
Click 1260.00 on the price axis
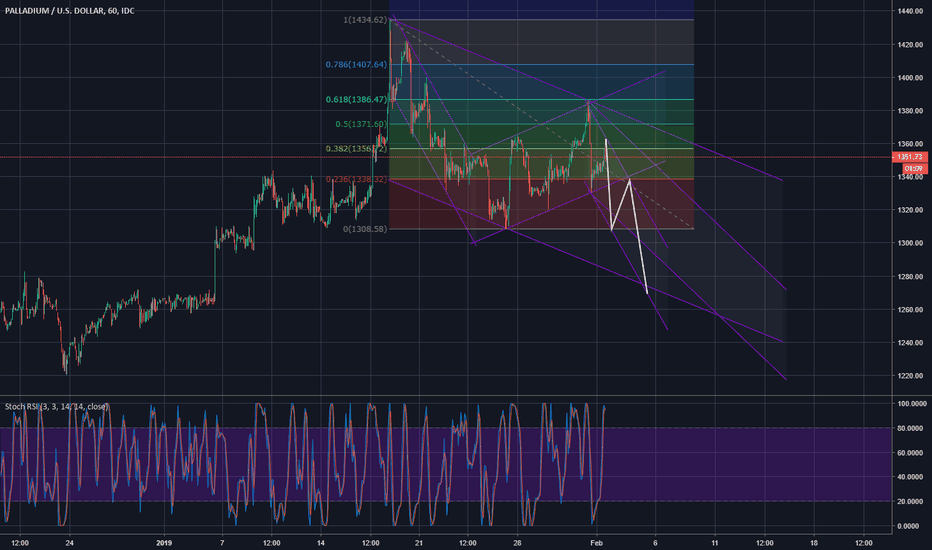[910, 310]
